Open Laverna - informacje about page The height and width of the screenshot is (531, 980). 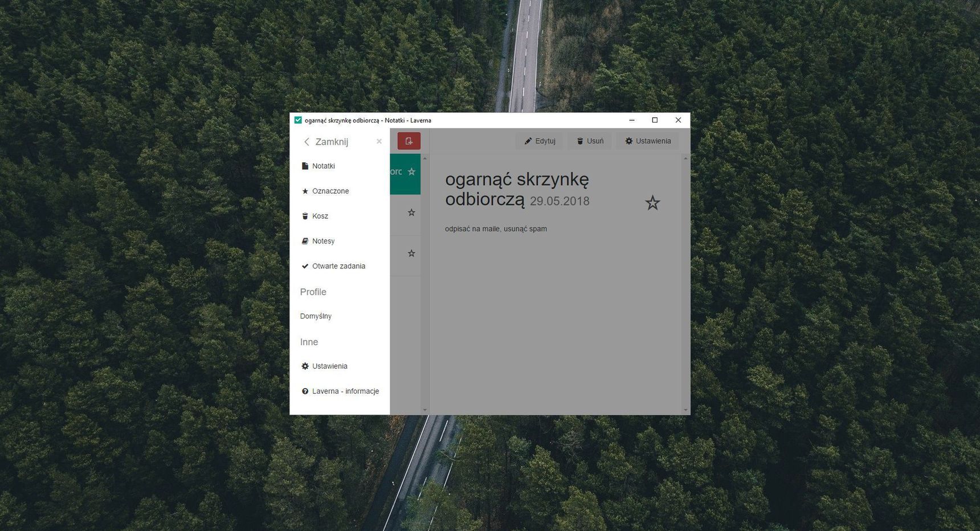pos(340,391)
